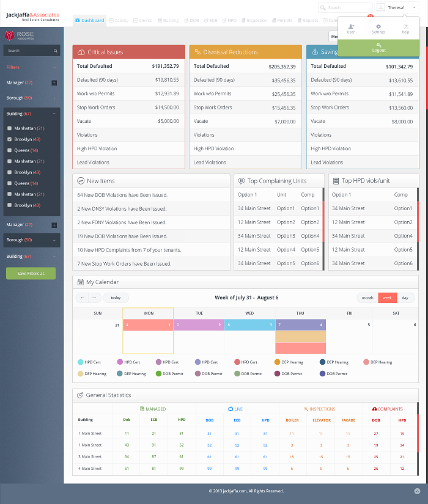Uncheck the checked Brooklyn (43) checkbox
The height and width of the screenshot is (504, 428).
click(9, 139)
